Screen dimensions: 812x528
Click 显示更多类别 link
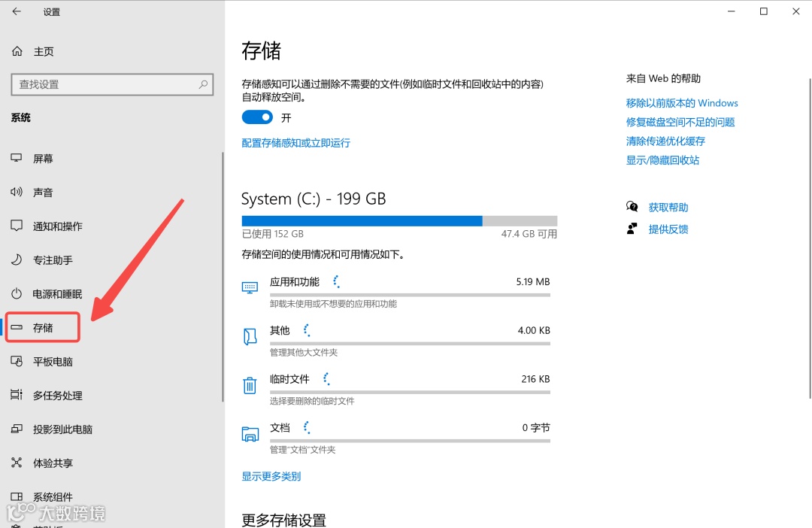click(271, 475)
